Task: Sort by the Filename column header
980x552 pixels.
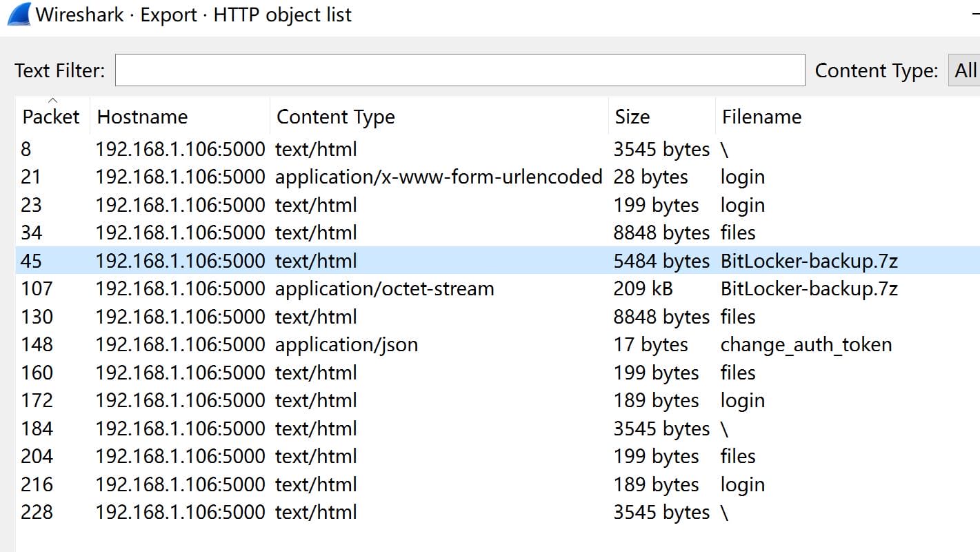Action: 847,117
